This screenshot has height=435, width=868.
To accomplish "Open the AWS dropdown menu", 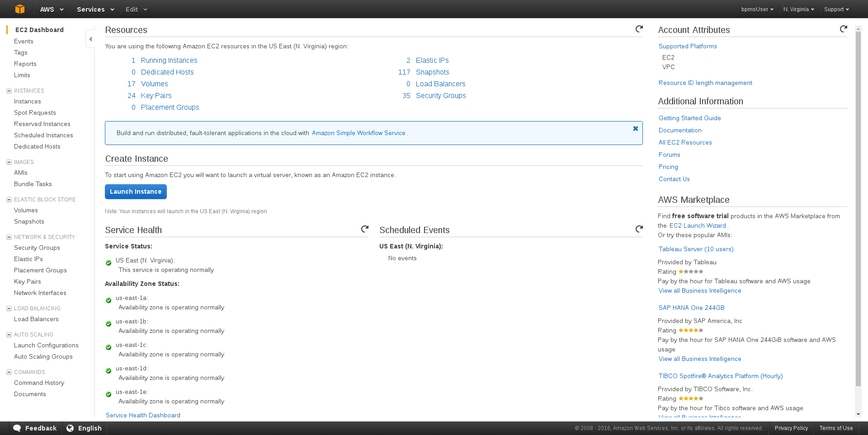I will point(52,9).
